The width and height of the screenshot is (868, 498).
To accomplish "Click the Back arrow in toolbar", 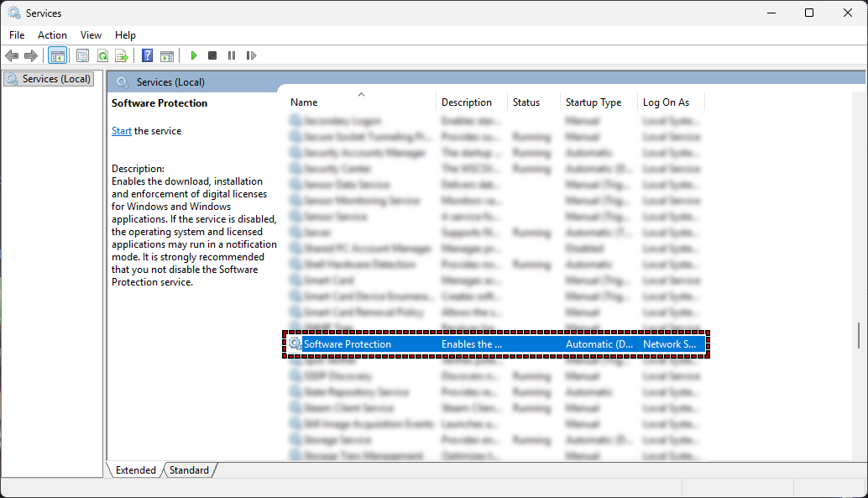I will point(12,55).
